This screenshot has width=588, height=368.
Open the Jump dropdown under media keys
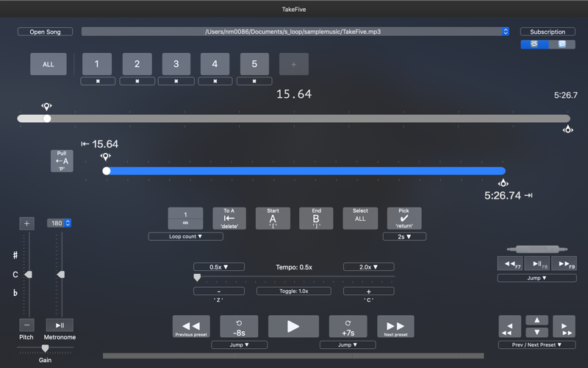point(537,278)
